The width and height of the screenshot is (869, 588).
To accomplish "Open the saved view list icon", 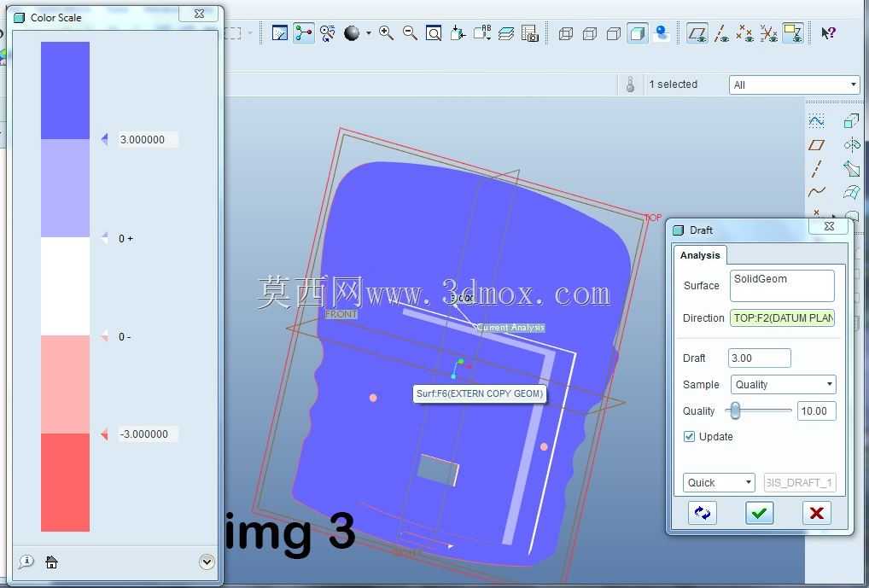I will [481, 33].
